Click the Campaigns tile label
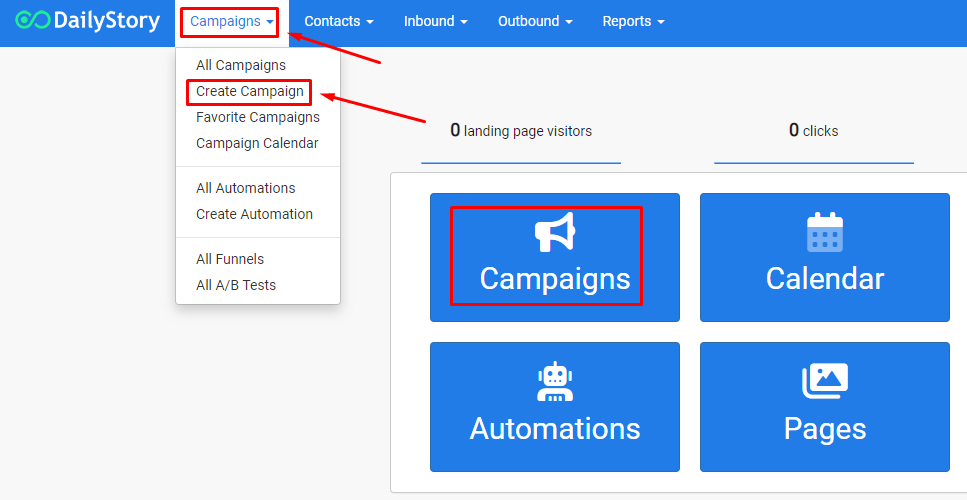This screenshot has height=500, width=967. [x=555, y=279]
